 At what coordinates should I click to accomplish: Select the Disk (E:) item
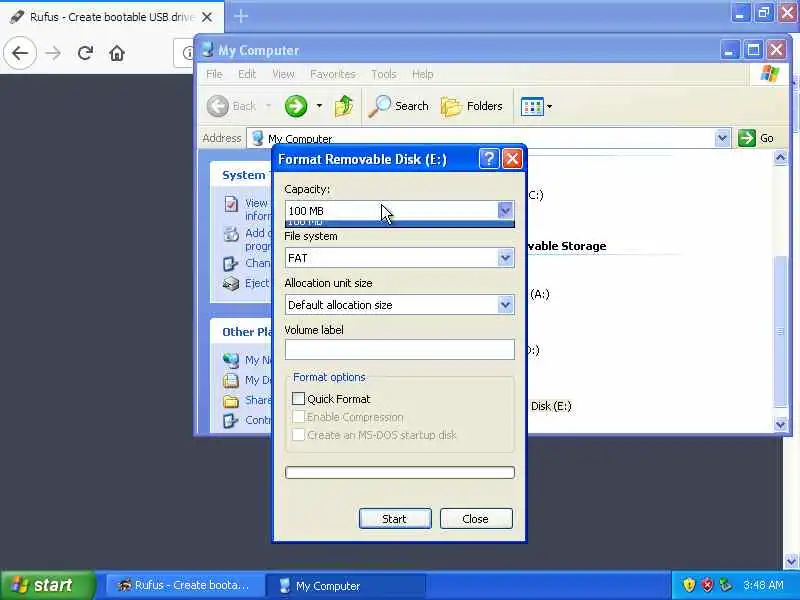click(x=550, y=406)
